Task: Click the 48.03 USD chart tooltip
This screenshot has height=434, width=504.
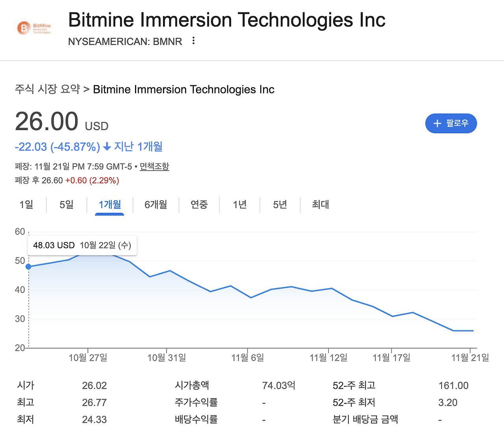Action: [x=82, y=245]
